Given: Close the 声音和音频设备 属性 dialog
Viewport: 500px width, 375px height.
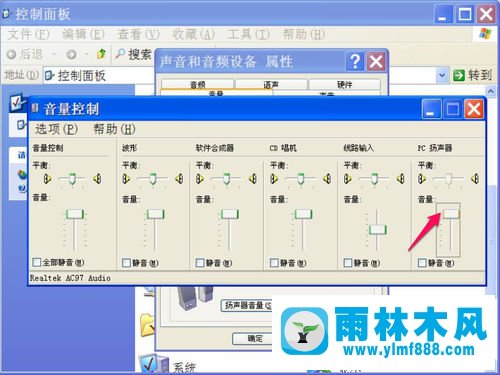Looking at the screenshot, I should pyautogui.click(x=376, y=61).
